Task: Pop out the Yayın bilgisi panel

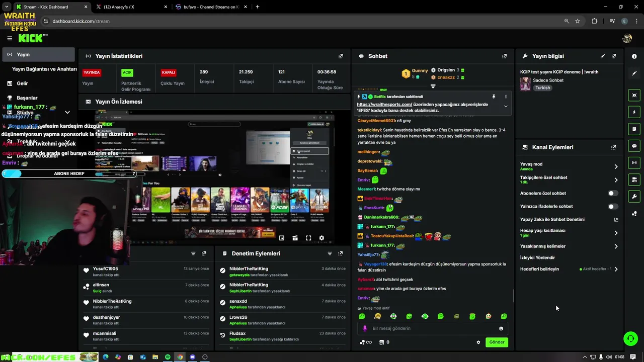Action: pos(614,56)
